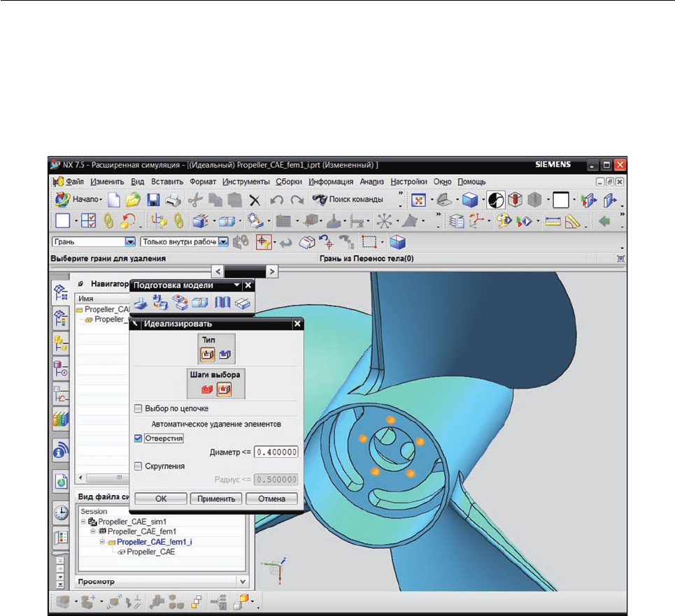
Task: Select Propeller_CAE in the session tree
Action: (x=150, y=552)
